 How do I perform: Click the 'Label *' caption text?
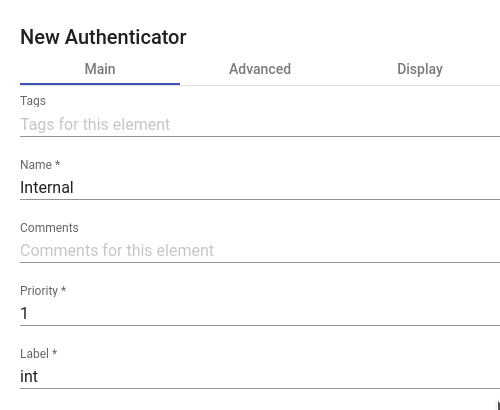coord(38,354)
